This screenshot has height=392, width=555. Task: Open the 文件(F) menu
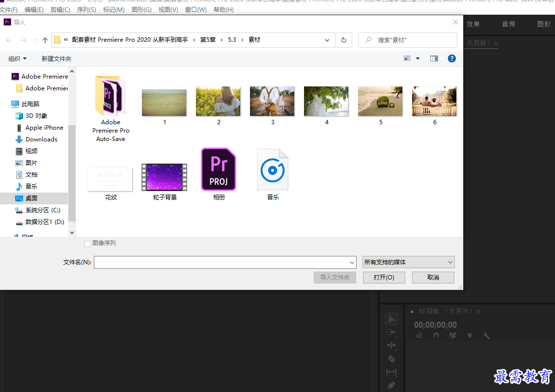tap(9, 9)
